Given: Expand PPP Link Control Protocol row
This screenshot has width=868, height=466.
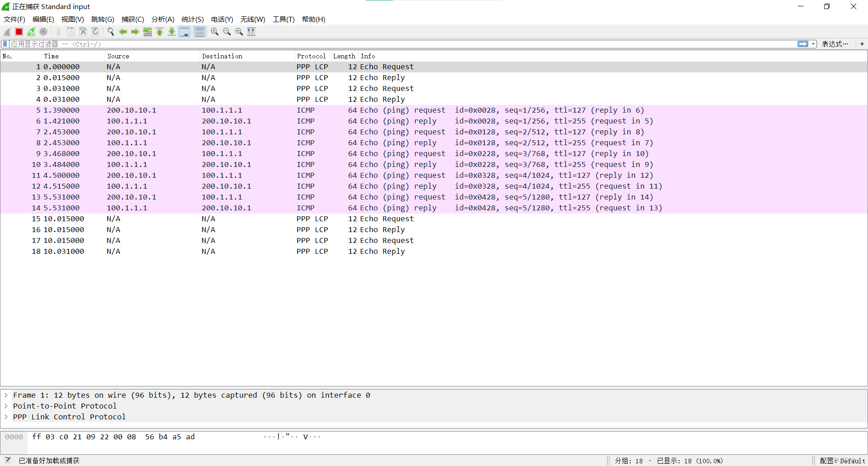Looking at the screenshot, I should 6,417.
